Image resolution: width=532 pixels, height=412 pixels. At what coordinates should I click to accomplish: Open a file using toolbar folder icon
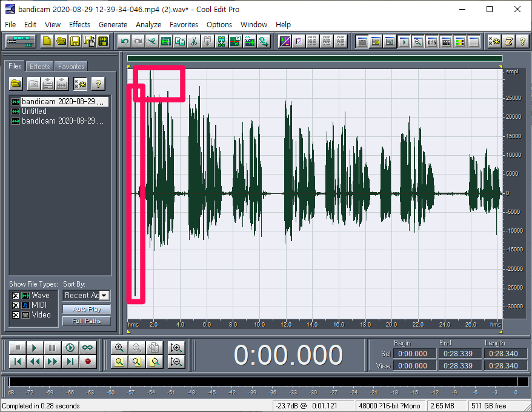(61, 41)
